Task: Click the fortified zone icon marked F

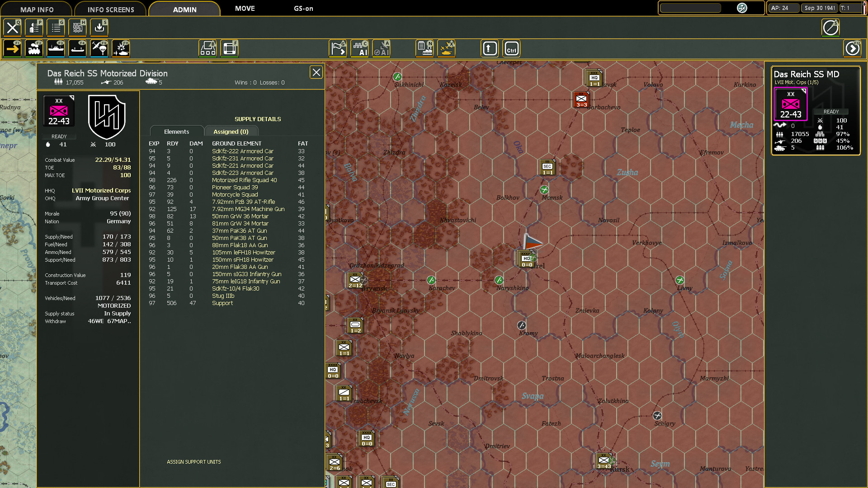Action: click(x=230, y=48)
